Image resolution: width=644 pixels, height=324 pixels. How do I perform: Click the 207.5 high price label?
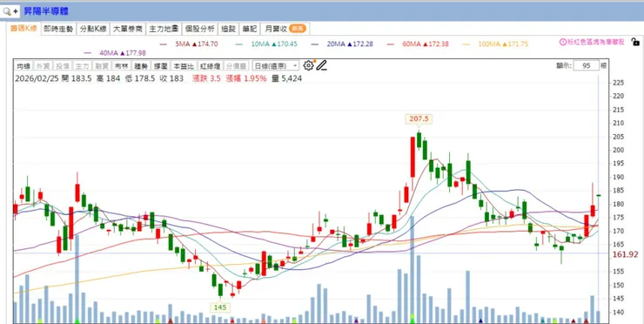tap(419, 118)
